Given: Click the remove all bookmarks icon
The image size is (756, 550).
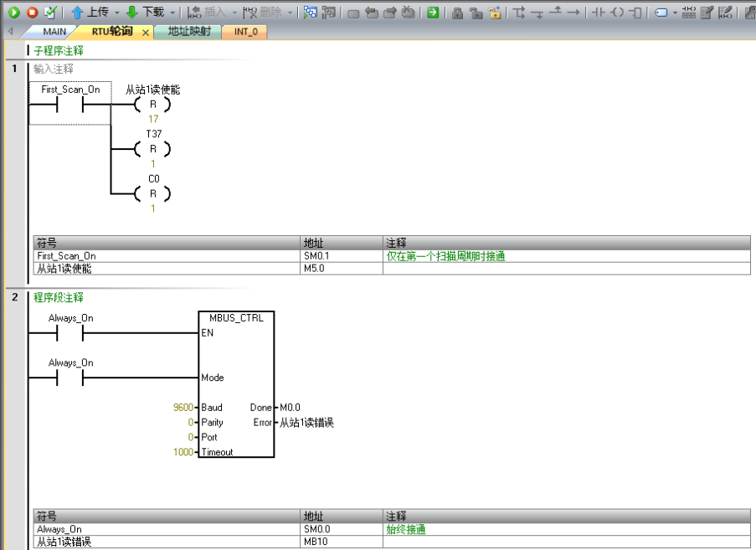Looking at the screenshot, I should (409, 13).
